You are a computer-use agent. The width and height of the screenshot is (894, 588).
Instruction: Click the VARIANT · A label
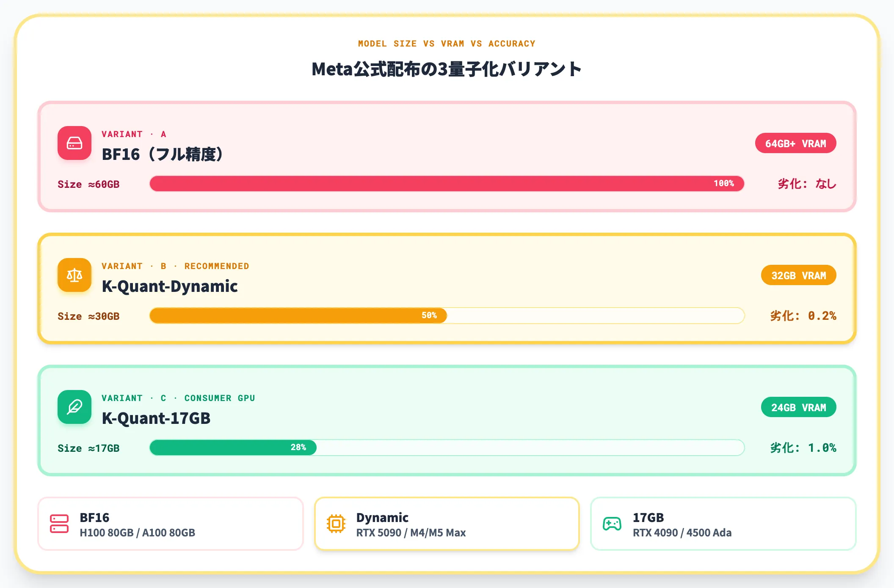tap(134, 134)
